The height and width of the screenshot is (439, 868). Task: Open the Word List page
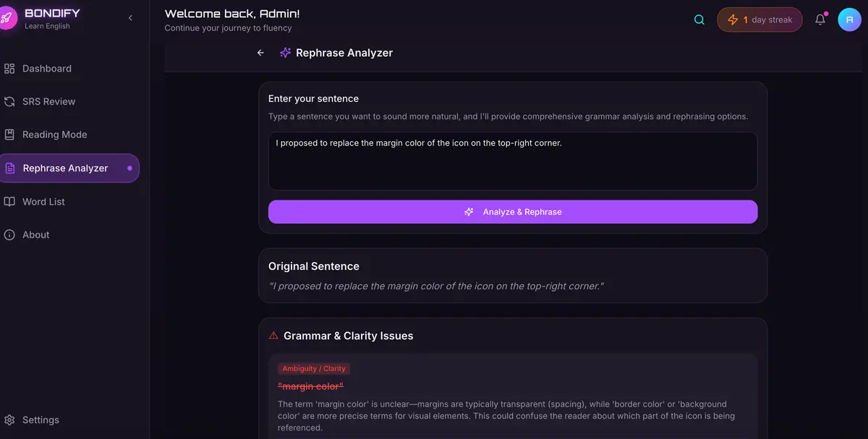pyautogui.click(x=43, y=202)
